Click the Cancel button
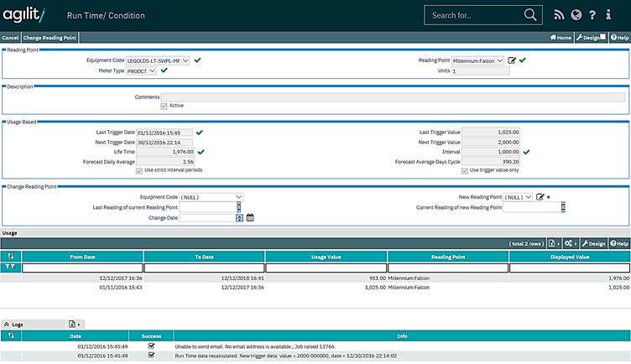The height and width of the screenshot is (364, 631). [10, 38]
